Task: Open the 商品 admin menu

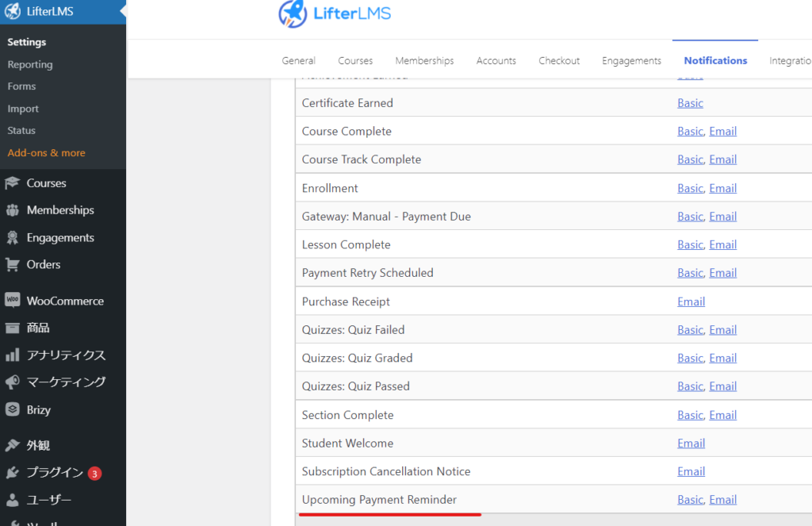Action: pyautogui.click(x=63, y=328)
